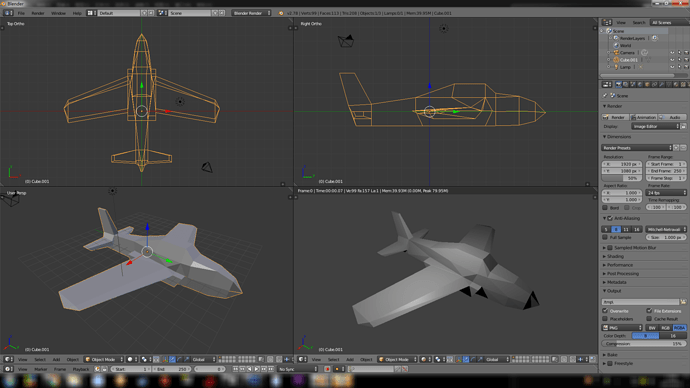Open the Scene properties tab icon
690x388 pixels.
(x=633, y=84)
